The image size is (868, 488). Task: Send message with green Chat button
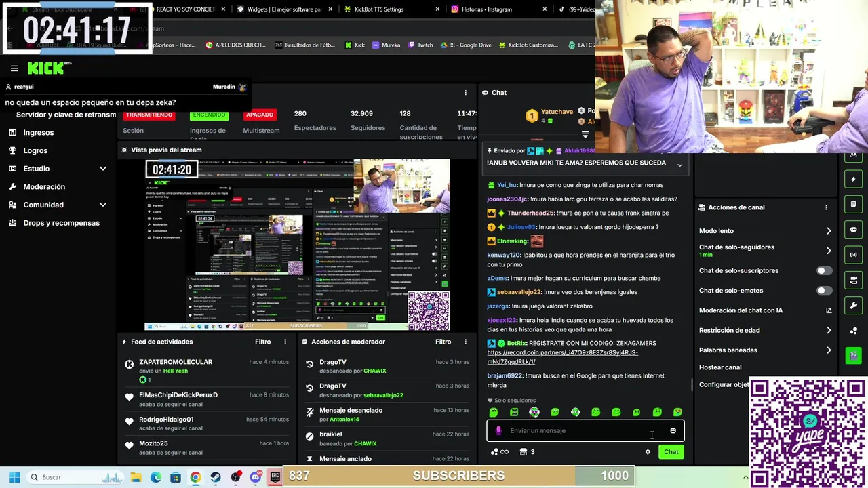click(x=671, y=452)
